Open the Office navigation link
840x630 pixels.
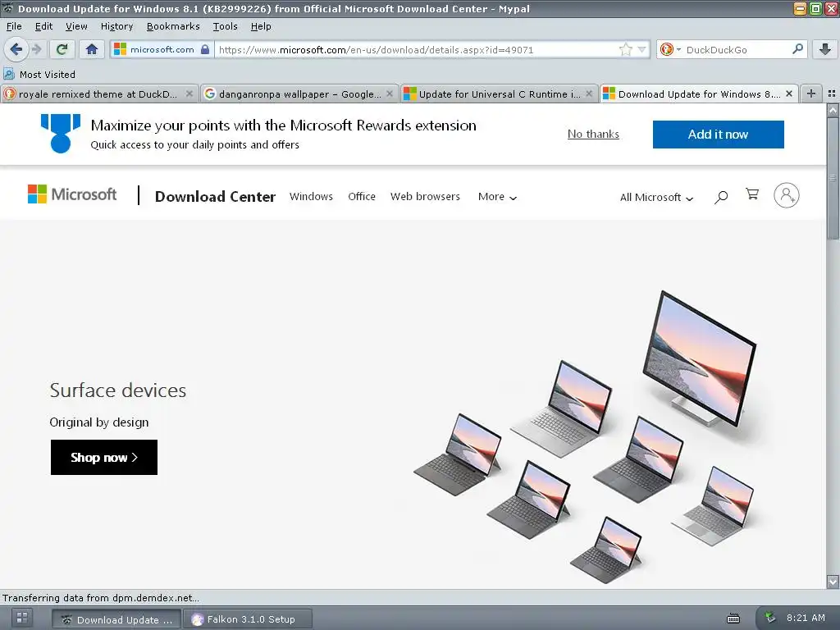[x=362, y=197]
